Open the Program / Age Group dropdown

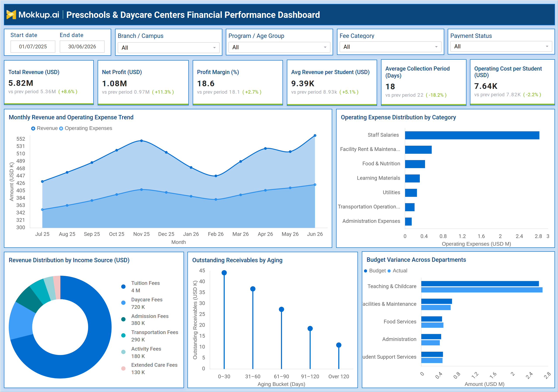pyautogui.click(x=279, y=47)
